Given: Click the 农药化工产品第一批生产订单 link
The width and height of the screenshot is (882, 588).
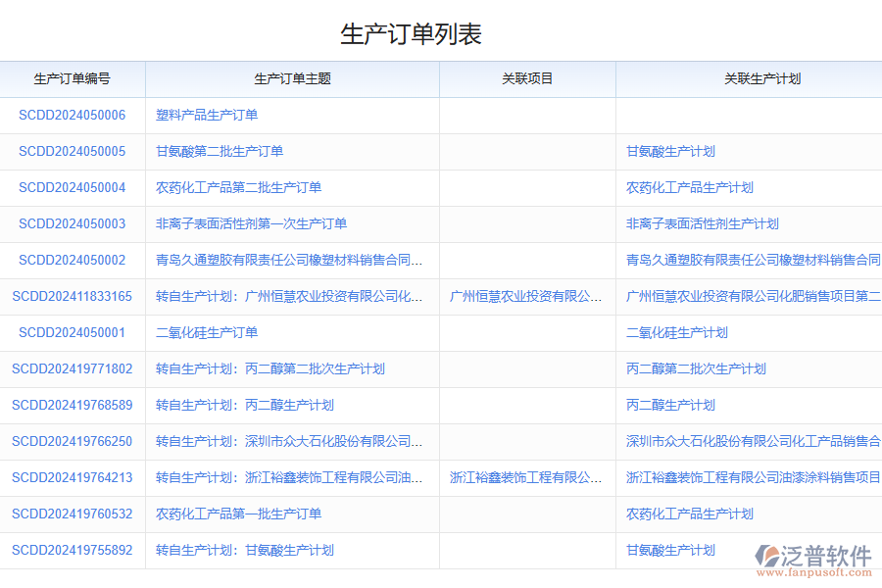Looking at the screenshot, I should pyautogui.click(x=235, y=514).
